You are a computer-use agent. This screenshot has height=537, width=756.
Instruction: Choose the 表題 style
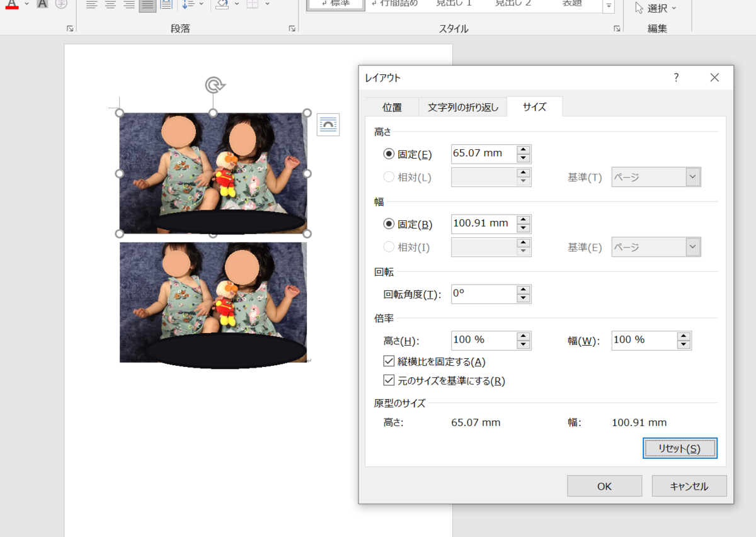572,4
